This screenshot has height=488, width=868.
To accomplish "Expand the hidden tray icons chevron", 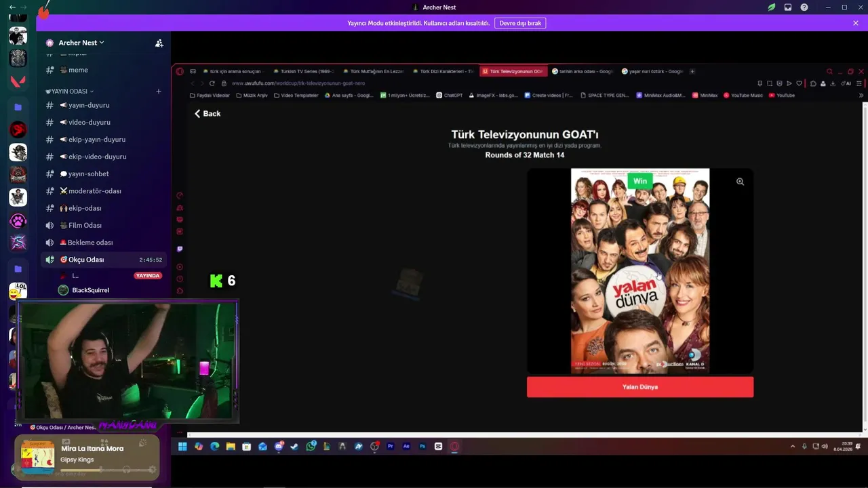I will (793, 447).
